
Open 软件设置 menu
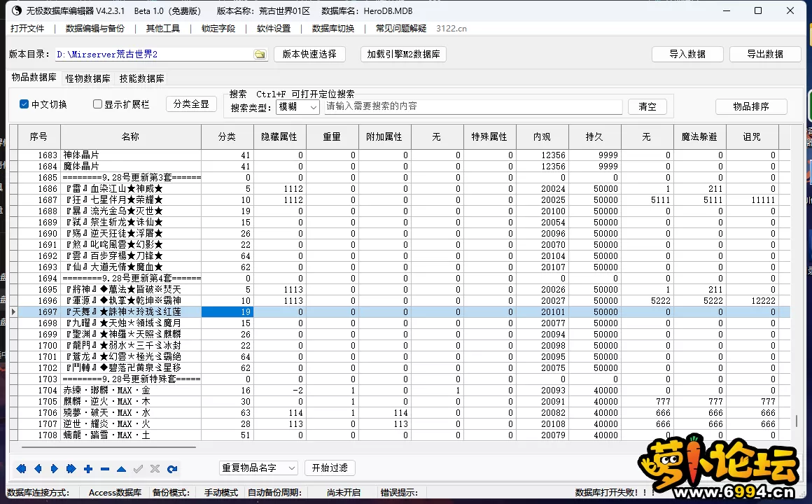[274, 29]
